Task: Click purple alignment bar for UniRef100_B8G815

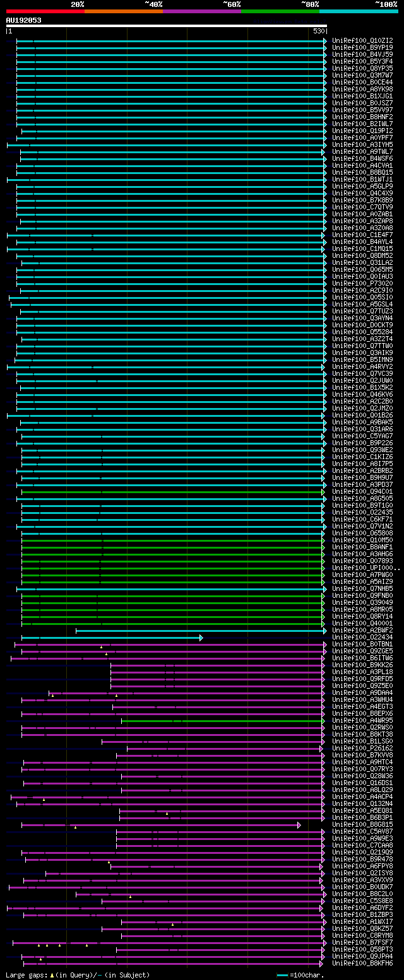Action: pos(159,824)
